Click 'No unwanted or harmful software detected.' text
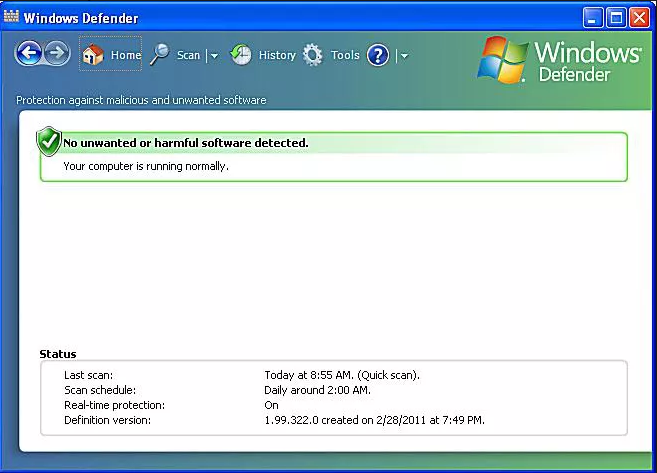The width and height of the screenshot is (657, 473). pyautogui.click(x=186, y=143)
